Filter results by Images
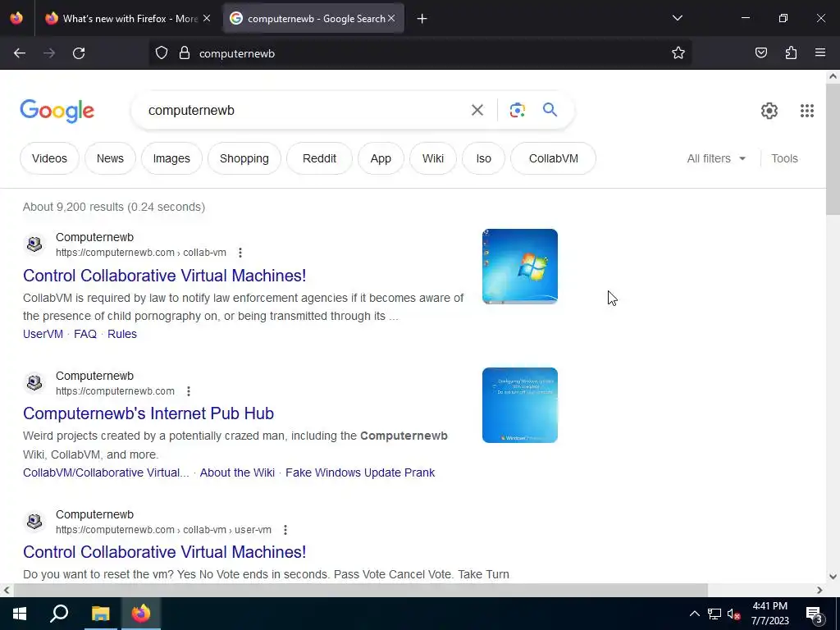Image resolution: width=840 pixels, height=630 pixels. point(171,158)
